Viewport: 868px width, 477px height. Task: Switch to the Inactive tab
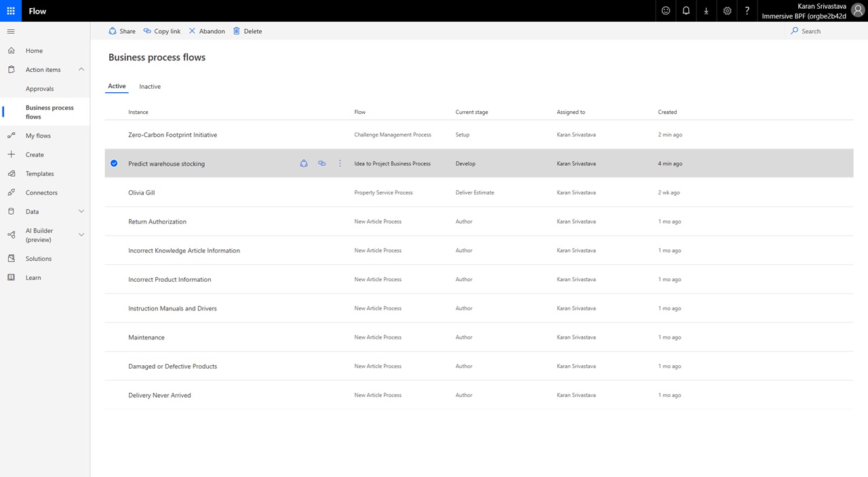pyautogui.click(x=149, y=86)
